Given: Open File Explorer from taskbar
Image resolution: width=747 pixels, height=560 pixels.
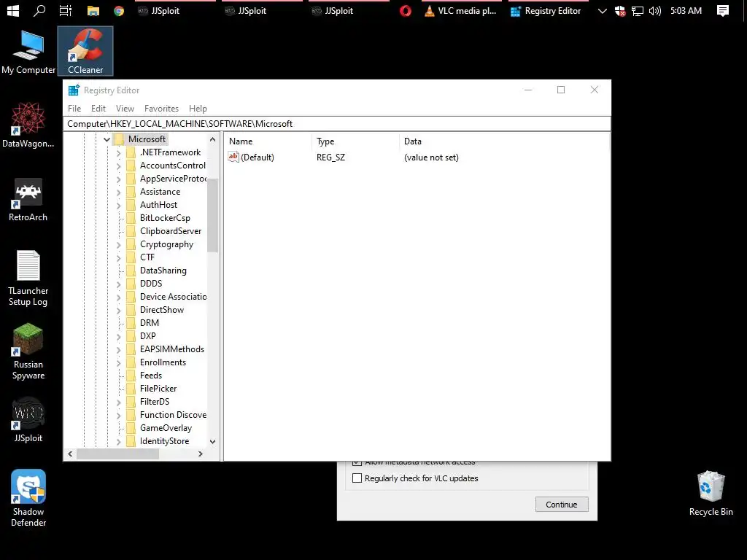Looking at the screenshot, I should click(93, 10).
